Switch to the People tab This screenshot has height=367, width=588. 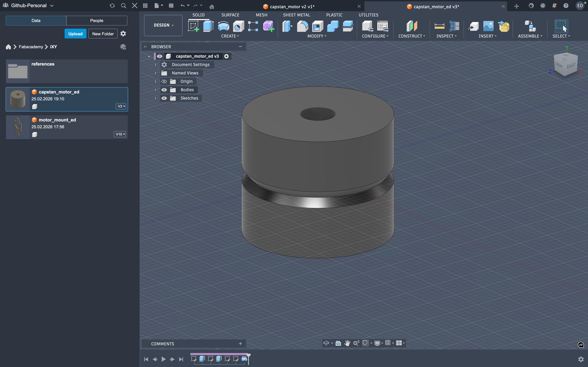(96, 21)
